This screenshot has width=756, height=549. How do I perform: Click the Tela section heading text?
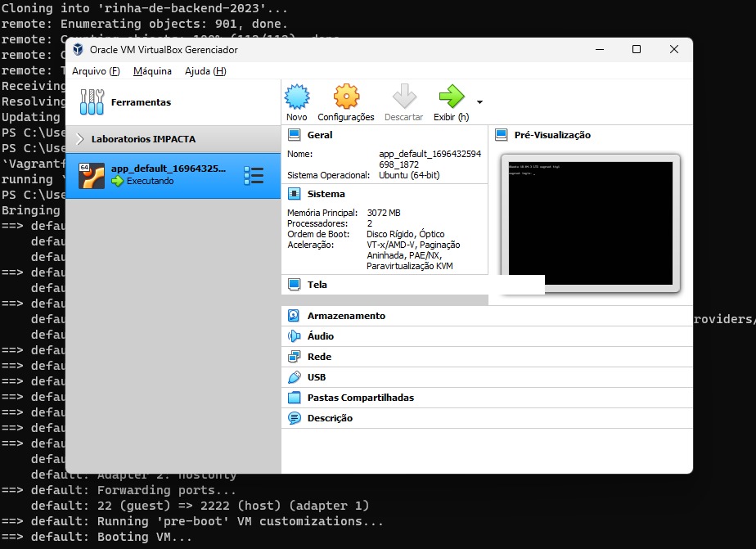pos(317,285)
